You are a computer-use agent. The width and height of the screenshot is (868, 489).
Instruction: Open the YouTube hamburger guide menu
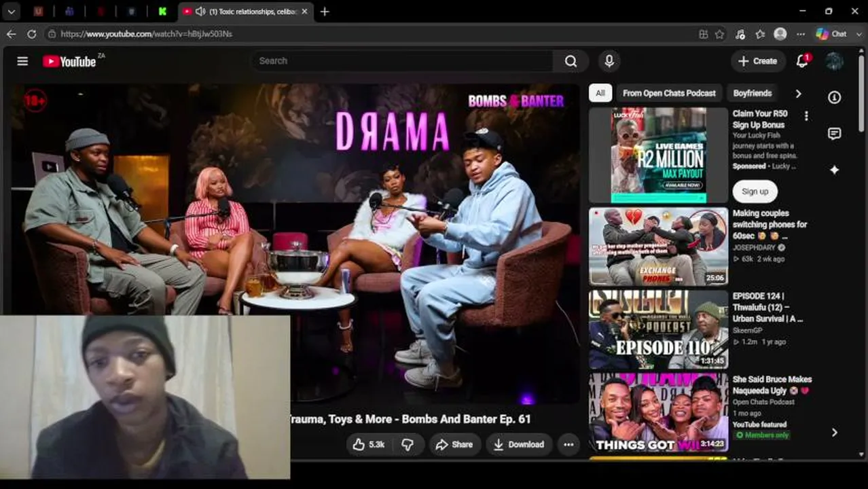pos(22,61)
